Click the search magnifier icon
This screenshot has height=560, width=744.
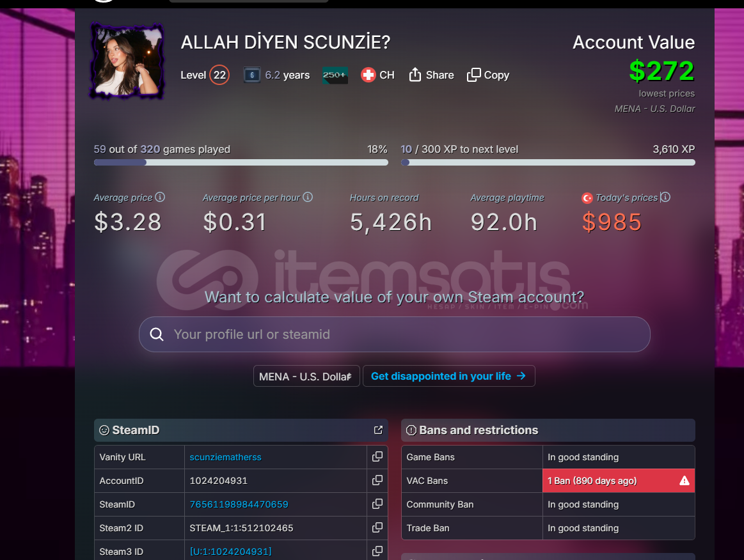point(157,334)
